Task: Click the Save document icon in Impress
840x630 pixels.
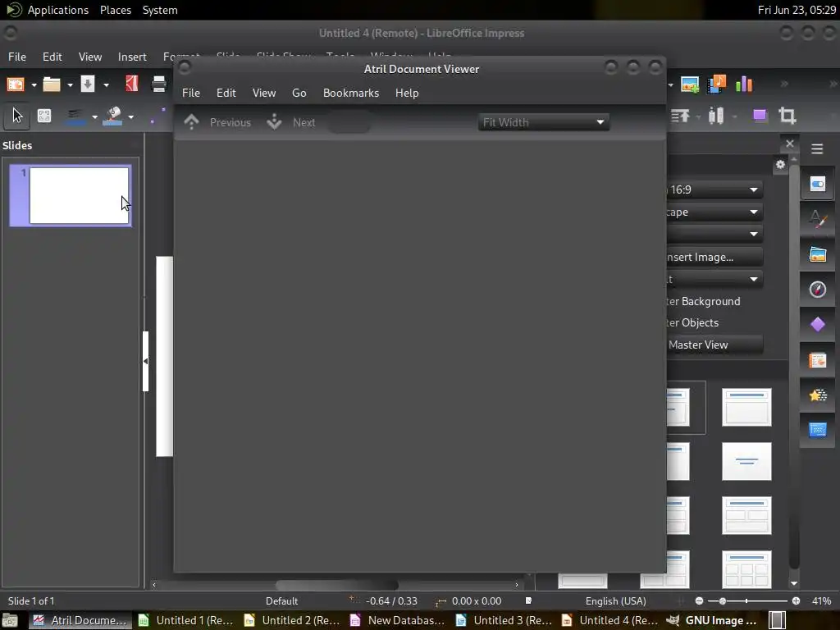Action: point(87,84)
